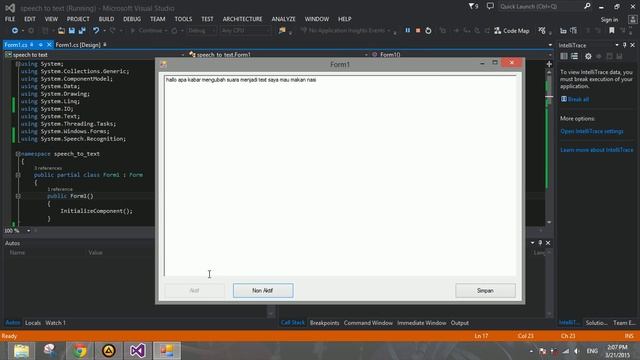Click Learn more about IntelliTrace link
The height and width of the screenshot is (360, 640).
pyautogui.click(x=597, y=150)
